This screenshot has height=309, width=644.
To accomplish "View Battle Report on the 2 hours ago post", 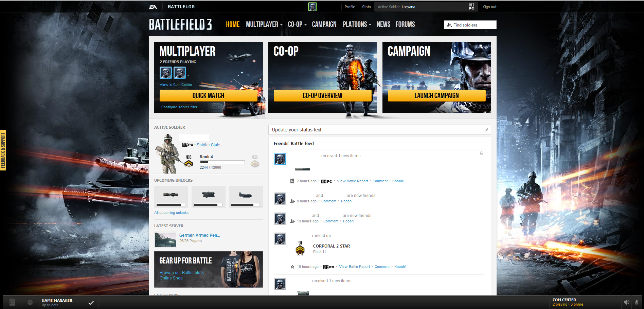I will click(352, 181).
